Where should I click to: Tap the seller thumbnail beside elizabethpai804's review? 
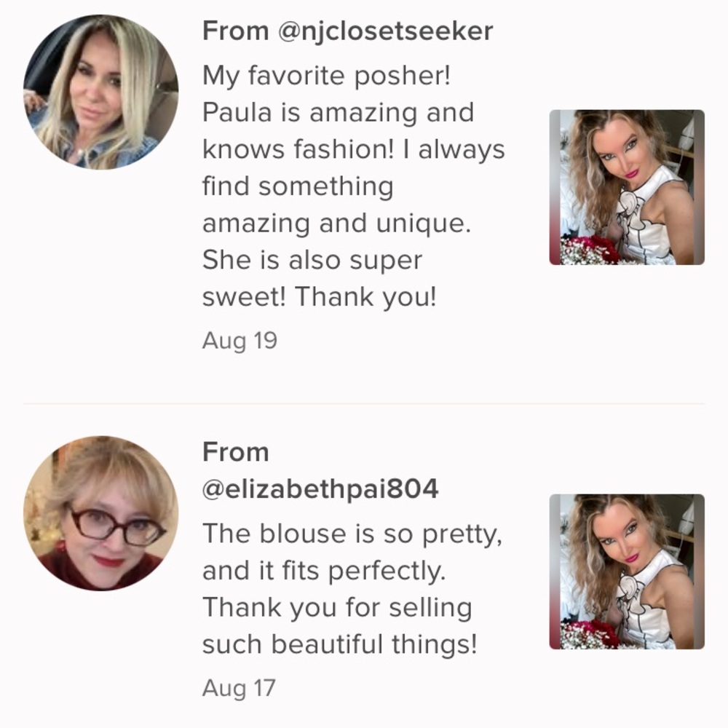coord(627,571)
